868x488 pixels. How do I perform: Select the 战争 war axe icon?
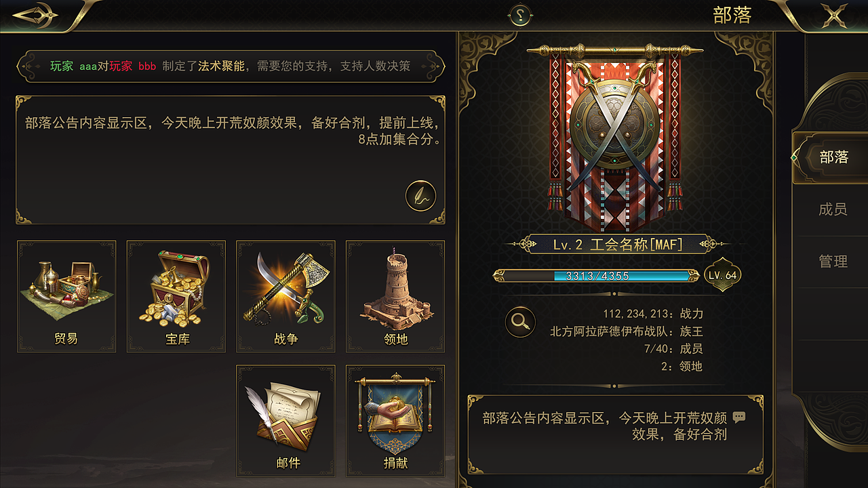tap(285, 296)
